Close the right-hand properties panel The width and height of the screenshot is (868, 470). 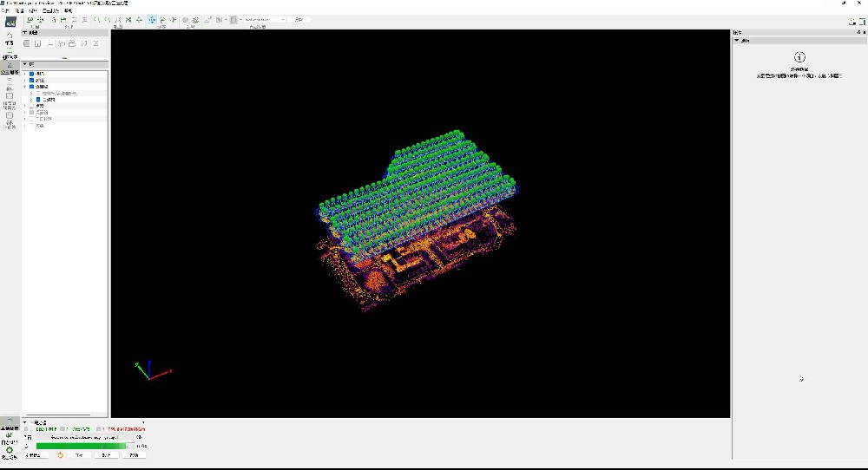pyautogui.click(x=865, y=33)
